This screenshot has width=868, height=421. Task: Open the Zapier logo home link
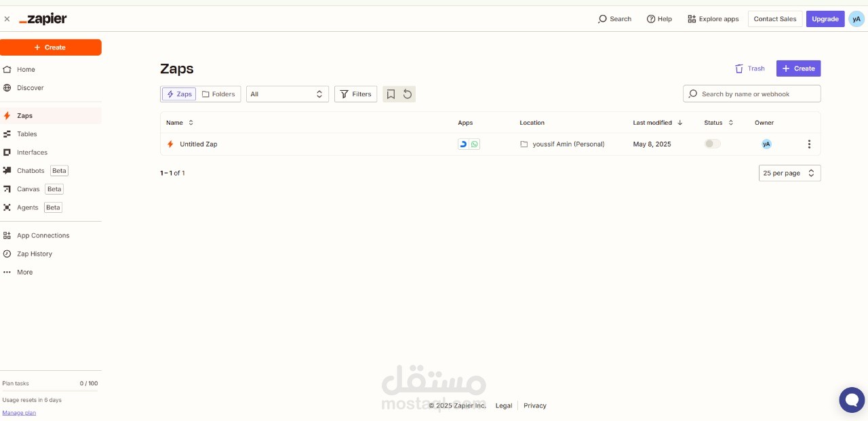(43, 19)
